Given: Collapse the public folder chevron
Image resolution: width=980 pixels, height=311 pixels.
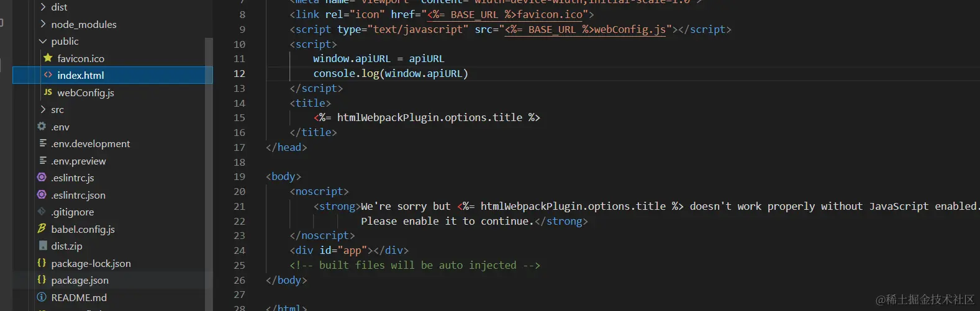Looking at the screenshot, I should tap(43, 41).
